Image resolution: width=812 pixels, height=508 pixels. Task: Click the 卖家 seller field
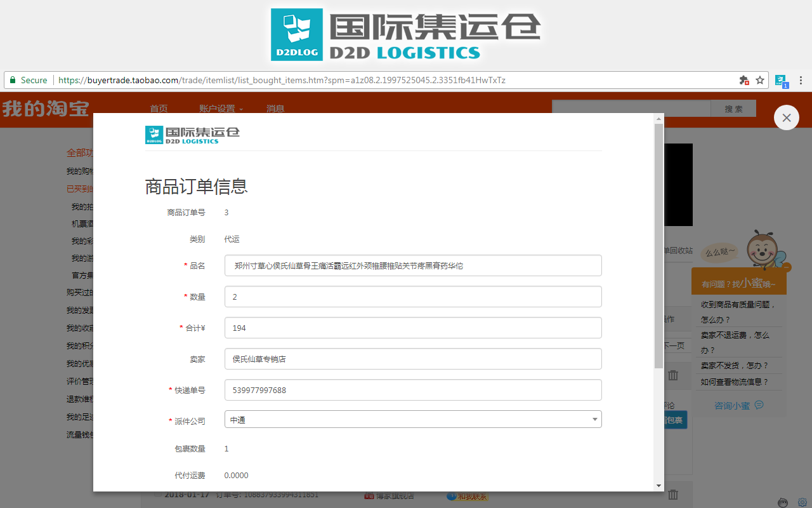[x=413, y=359]
